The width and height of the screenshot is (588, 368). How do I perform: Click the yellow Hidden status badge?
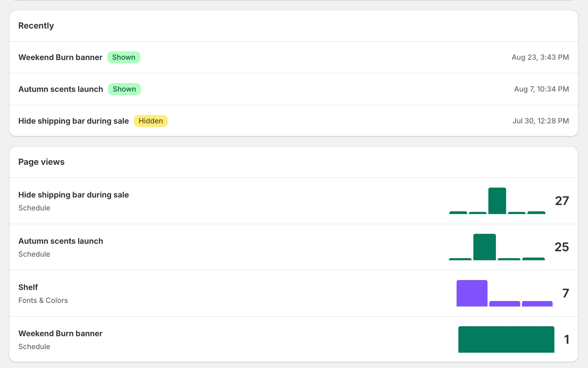click(x=151, y=121)
